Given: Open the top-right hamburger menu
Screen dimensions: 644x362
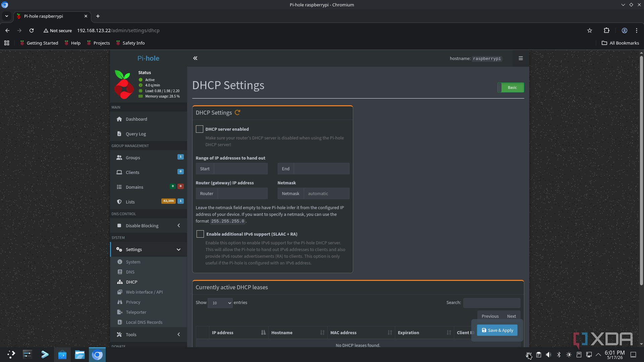Looking at the screenshot, I should (521, 58).
